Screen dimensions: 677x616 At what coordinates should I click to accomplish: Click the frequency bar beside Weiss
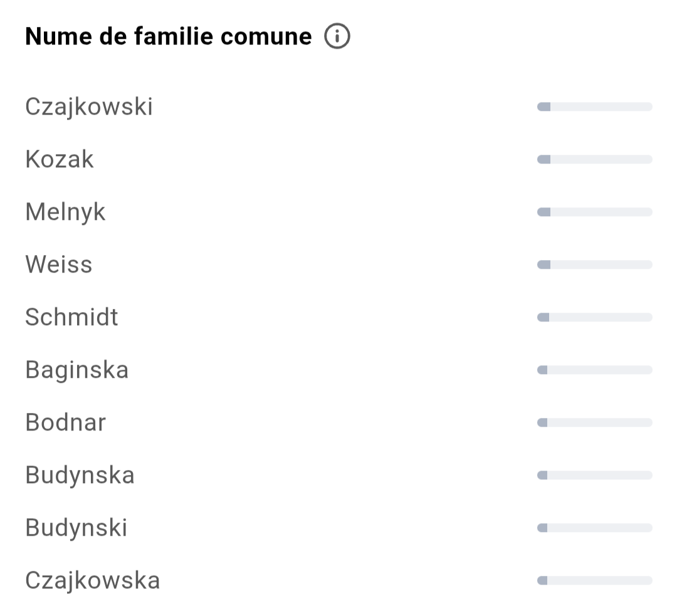[594, 264]
